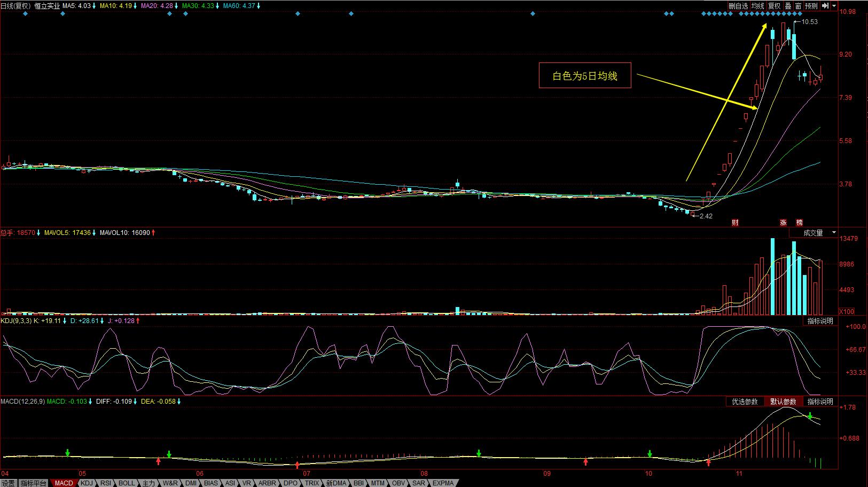Toggle the 复权 price adjustment option
Viewport: 868px width, 487px height.
click(x=774, y=6)
